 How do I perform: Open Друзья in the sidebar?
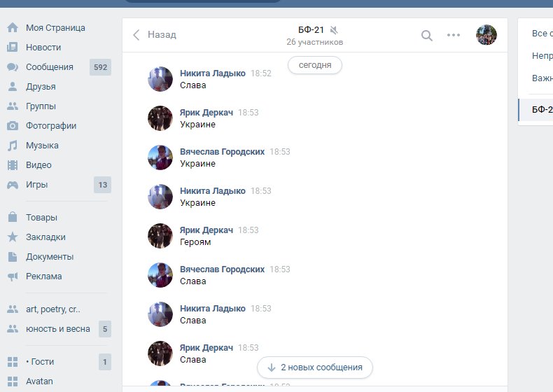pos(41,86)
